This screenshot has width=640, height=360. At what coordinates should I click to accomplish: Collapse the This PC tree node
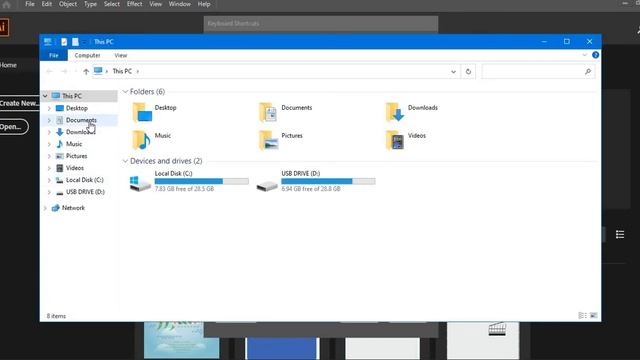[x=45, y=96]
